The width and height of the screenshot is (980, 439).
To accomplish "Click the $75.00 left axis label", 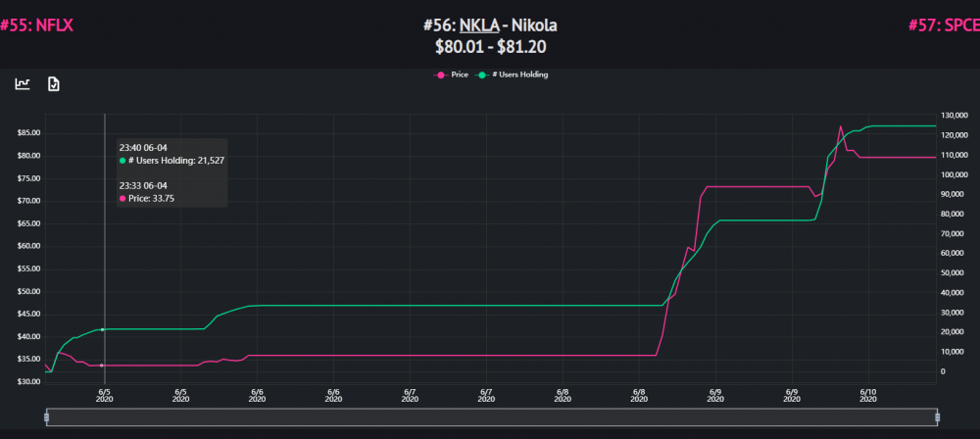I will click(x=28, y=178).
